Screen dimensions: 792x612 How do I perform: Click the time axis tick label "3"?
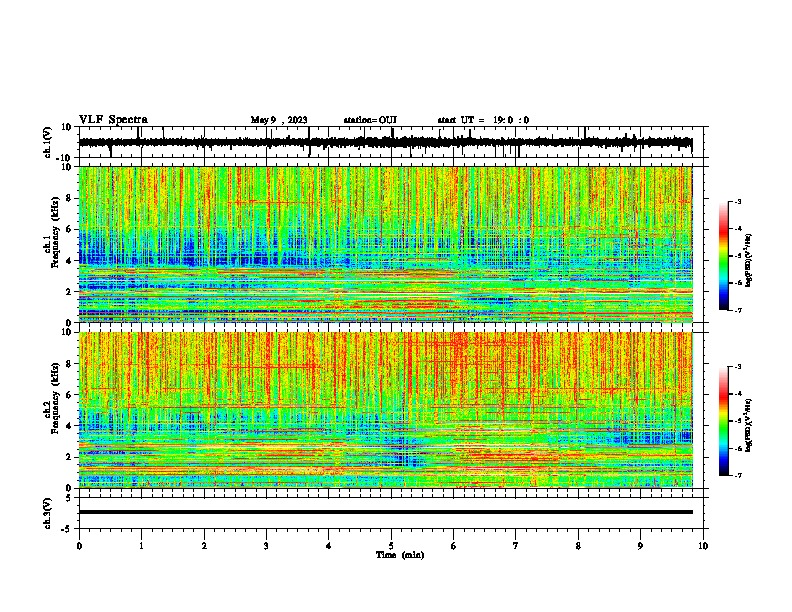click(x=266, y=546)
